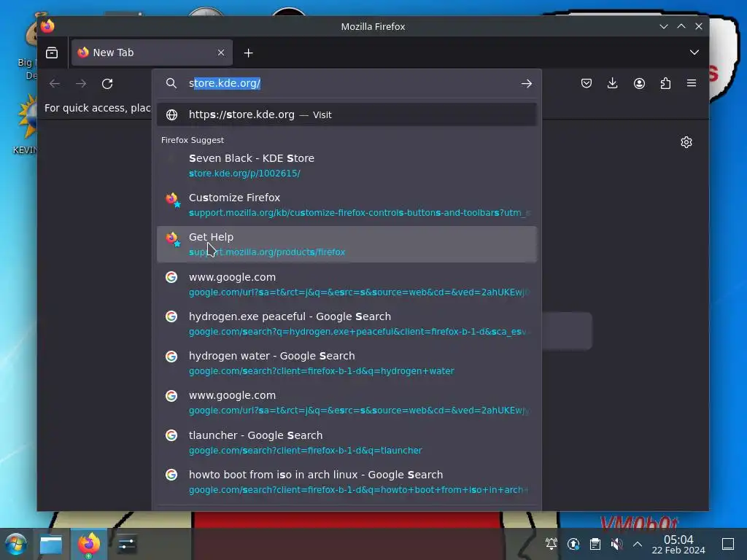Screen dimensions: 747x560
Task: Click Firefox icon next to Customize Firefox
Action: [172, 200]
